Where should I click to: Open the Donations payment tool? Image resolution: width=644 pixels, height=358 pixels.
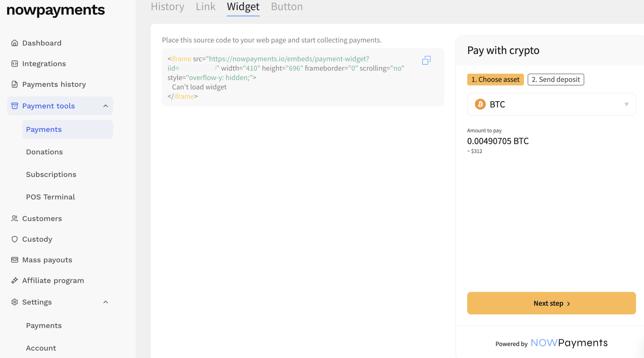(44, 152)
